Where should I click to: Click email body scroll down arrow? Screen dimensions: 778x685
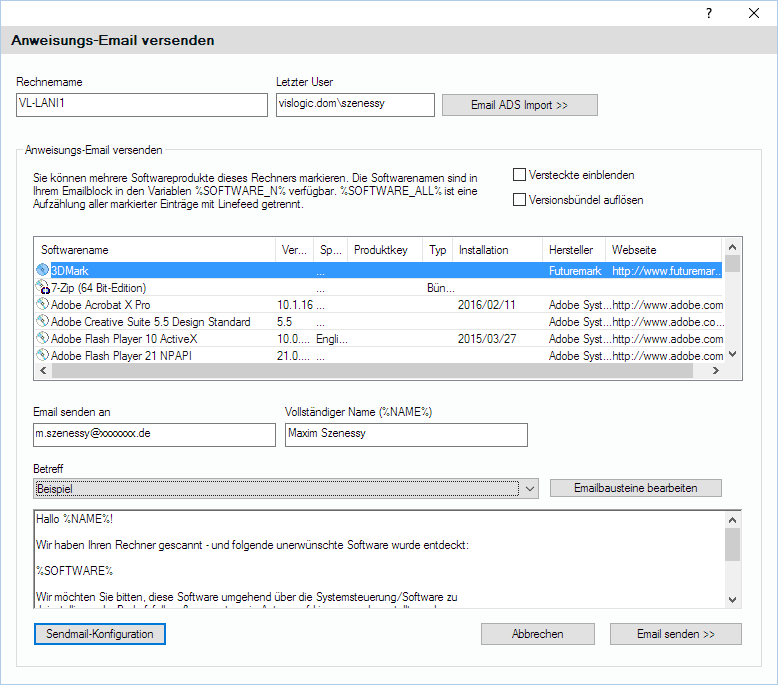point(732,599)
